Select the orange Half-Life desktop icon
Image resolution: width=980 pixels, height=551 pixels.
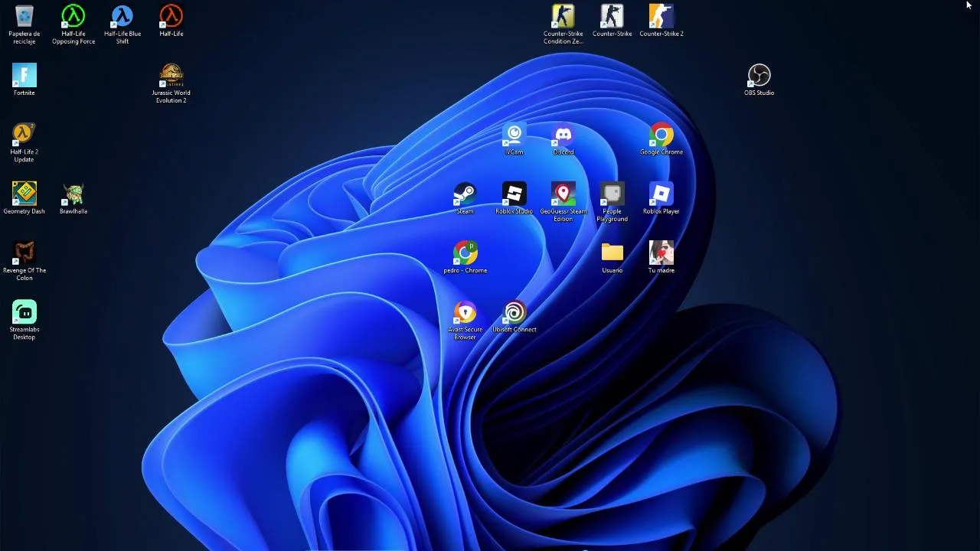point(171,16)
